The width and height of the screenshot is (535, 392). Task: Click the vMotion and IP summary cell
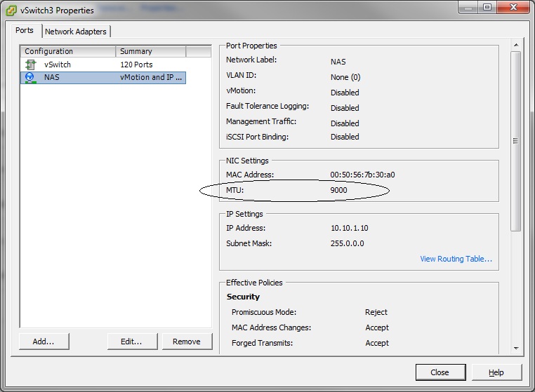tap(151, 77)
